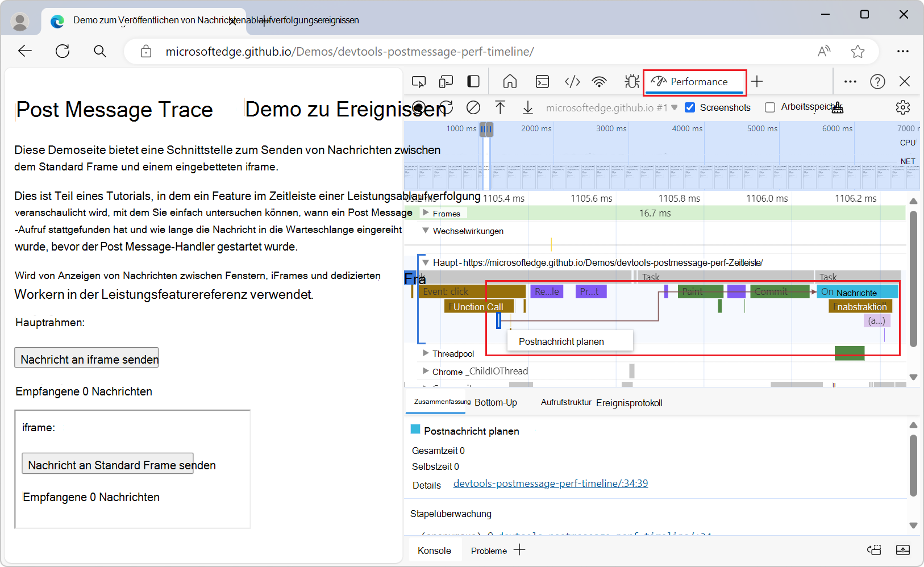The width and height of the screenshot is (924, 567).
Task: Open the Sources code icon
Action: [x=572, y=82]
